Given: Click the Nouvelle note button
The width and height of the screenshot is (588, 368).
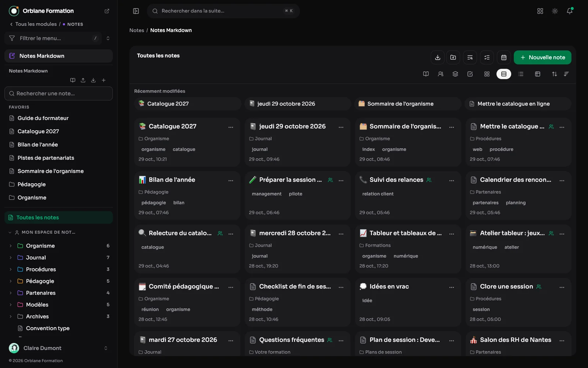Looking at the screenshot, I should tap(542, 57).
